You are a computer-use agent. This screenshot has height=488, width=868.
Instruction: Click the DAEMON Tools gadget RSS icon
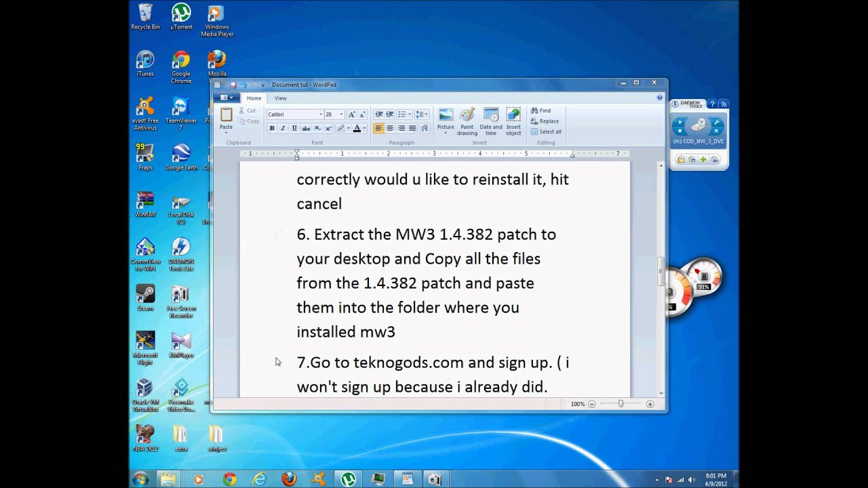(724, 104)
